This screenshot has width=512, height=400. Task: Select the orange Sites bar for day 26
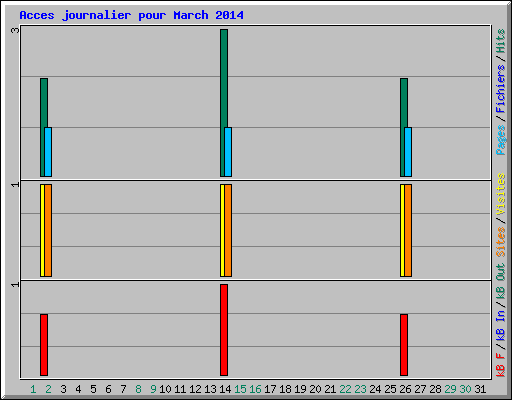pos(408,230)
